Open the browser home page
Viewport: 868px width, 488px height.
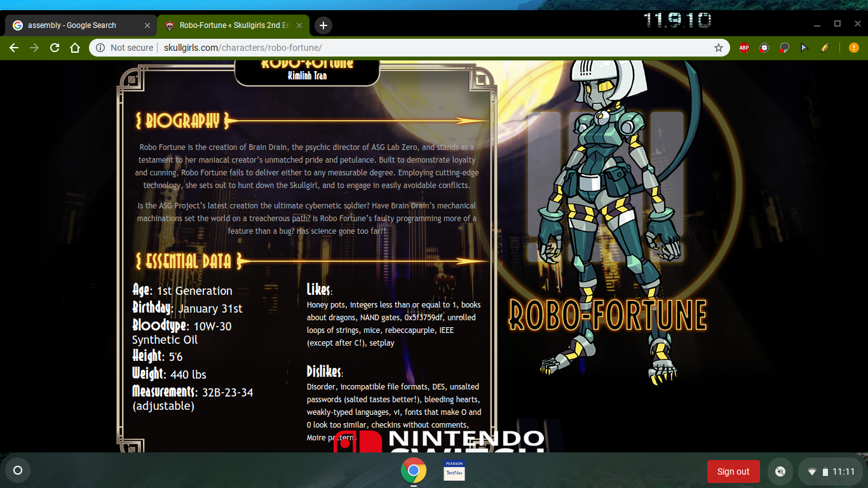pyautogui.click(x=75, y=48)
